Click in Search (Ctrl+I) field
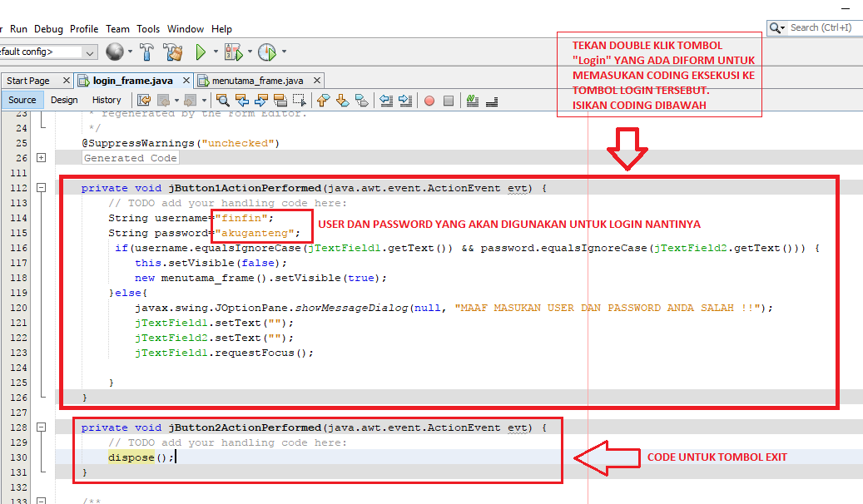This screenshot has height=504, width=863. (821, 27)
